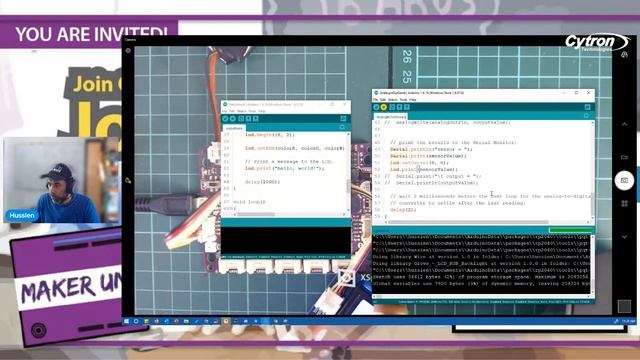The height and width of the screenshot is (360, 640).
Task: Click Verify in the AnalogInOutSerial Arduino window
Action: click(376, 107)
